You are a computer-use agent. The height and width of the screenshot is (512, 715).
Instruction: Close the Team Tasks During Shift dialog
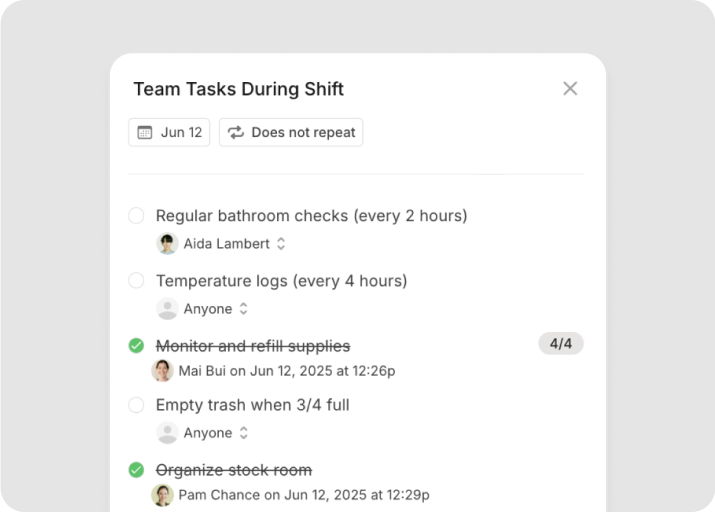pos(570,88)
